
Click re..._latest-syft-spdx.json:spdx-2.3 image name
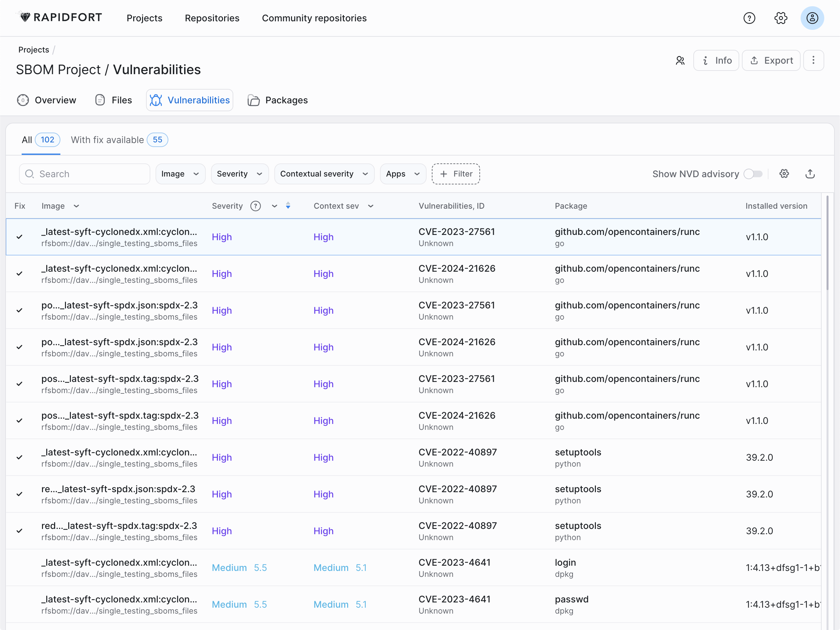tap(118, 489)
